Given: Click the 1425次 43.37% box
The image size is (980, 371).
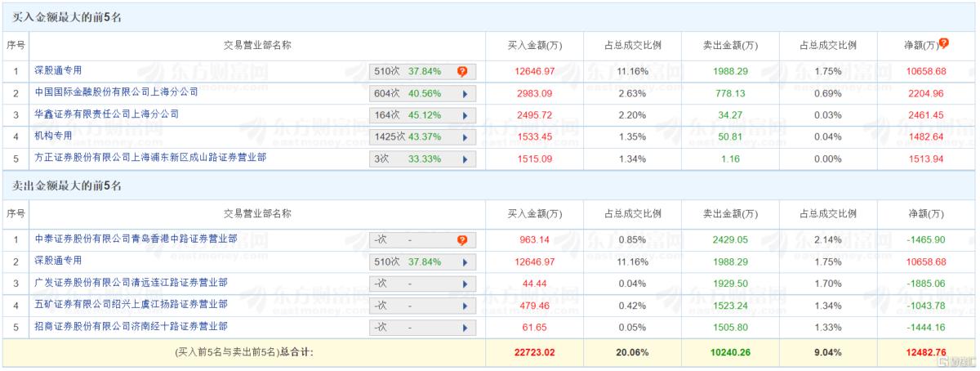Looking at the screenshot, I should tap(422, 137).
